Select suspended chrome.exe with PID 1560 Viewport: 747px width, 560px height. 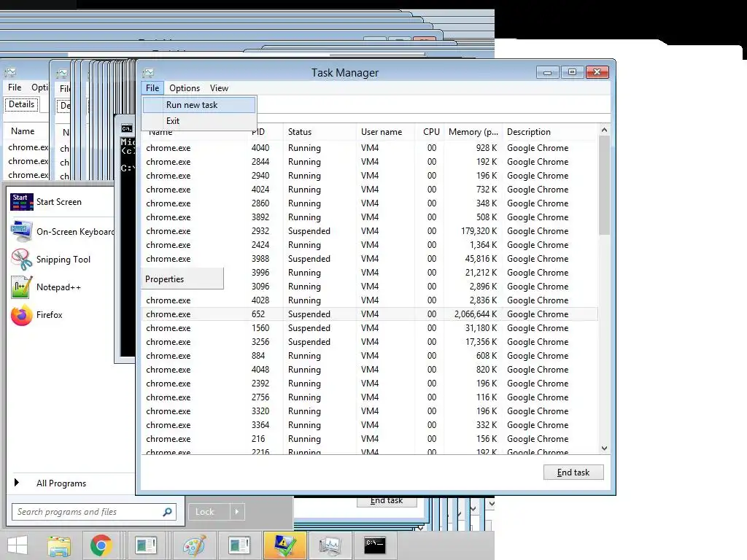pos(369,328)
